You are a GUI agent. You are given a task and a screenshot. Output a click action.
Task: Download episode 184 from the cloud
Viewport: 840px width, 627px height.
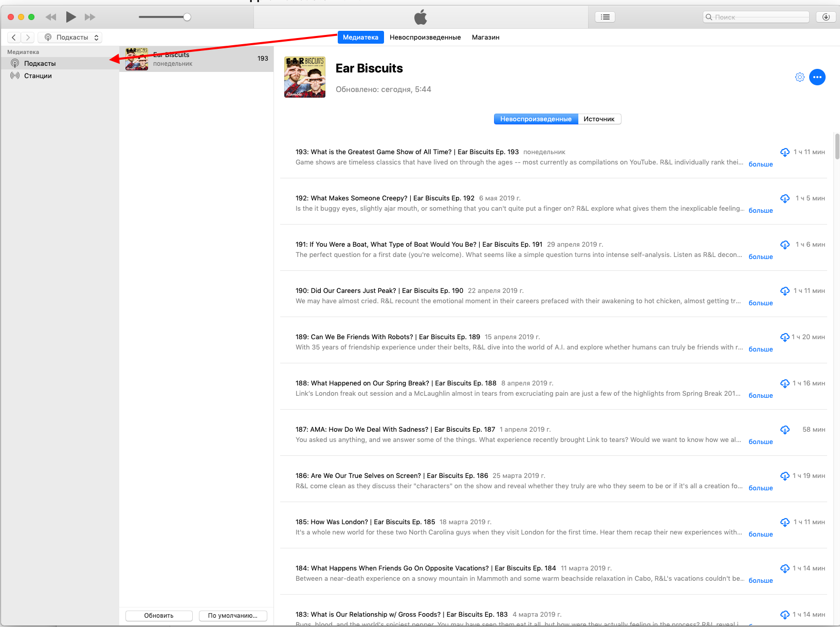tap(785, 568)
